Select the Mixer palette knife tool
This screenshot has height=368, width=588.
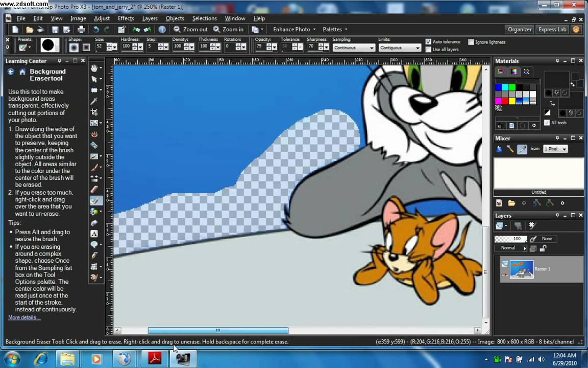510,149
